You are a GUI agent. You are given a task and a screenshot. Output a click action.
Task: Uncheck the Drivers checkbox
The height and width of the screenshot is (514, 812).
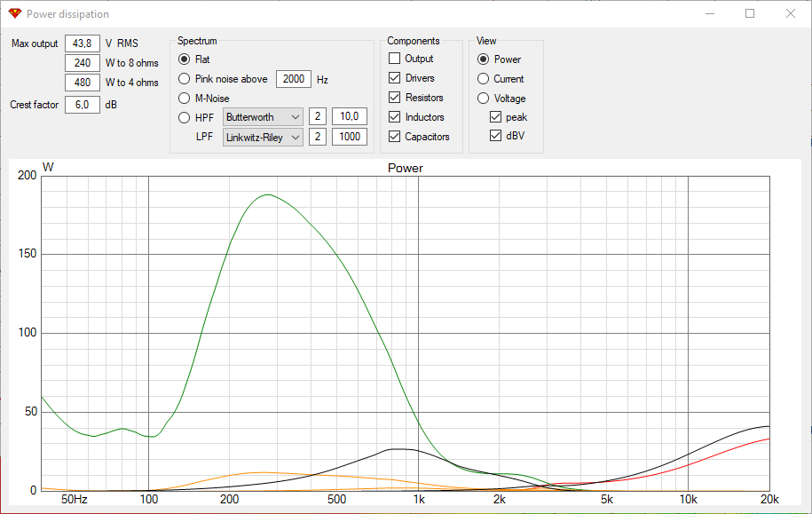click(x=394, y=78)
